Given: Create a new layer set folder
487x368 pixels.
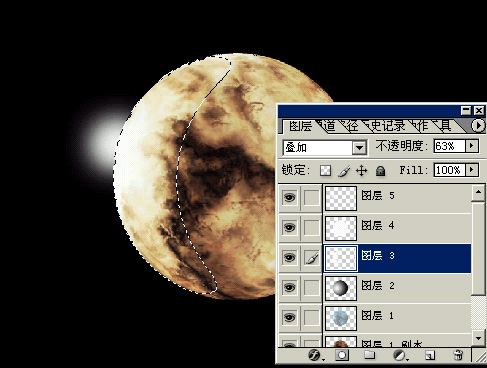Looking at the screenshot, I should click(369, 355).
